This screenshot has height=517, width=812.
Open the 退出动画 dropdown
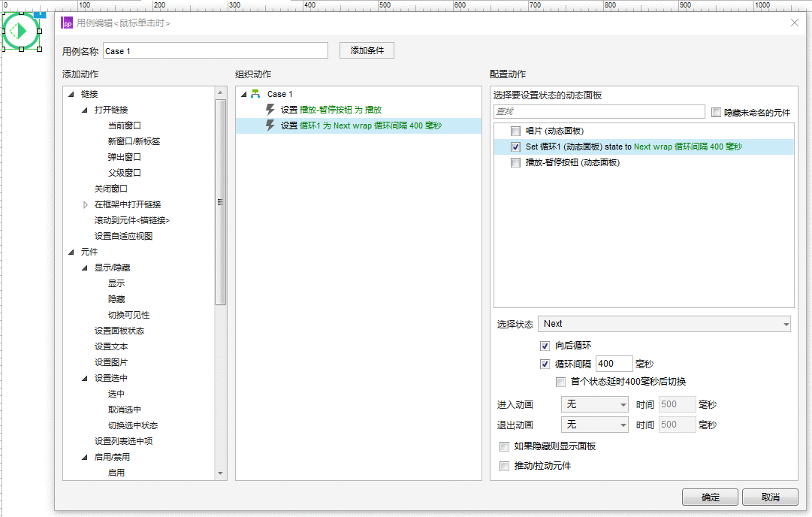tap(594, 425)
